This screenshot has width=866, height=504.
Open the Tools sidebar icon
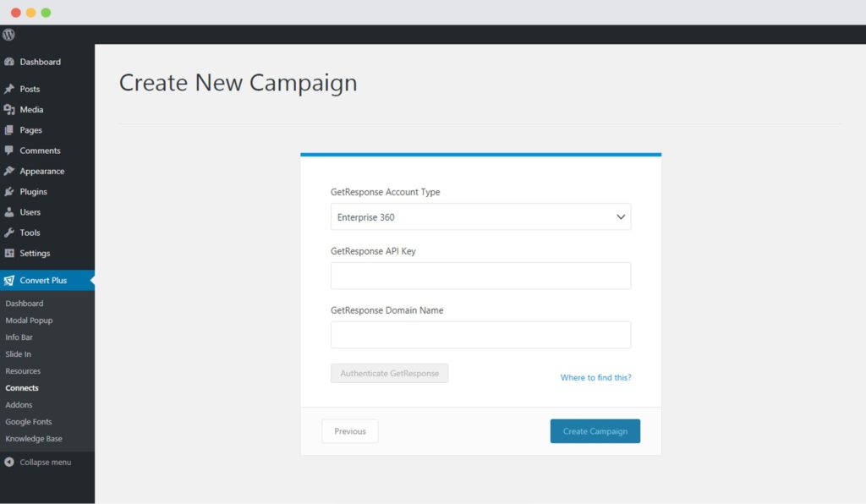pos(11,233)
